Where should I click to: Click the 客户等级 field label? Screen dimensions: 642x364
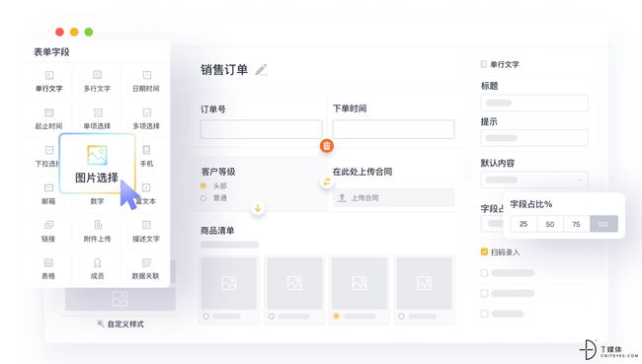pos(218,172)
